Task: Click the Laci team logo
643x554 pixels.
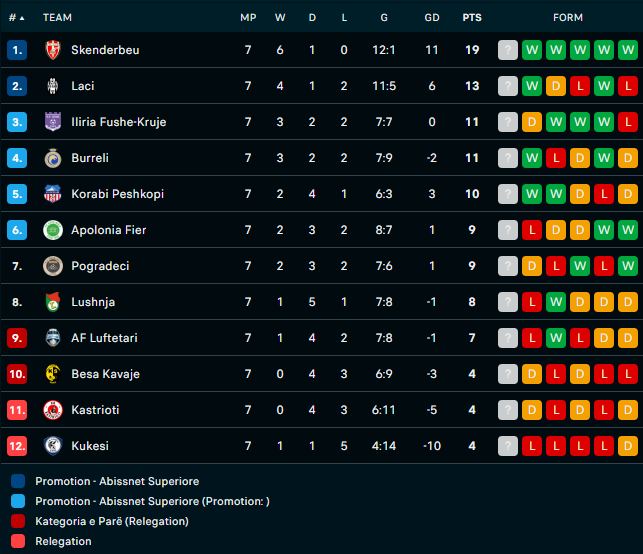Action: (53, 86)
